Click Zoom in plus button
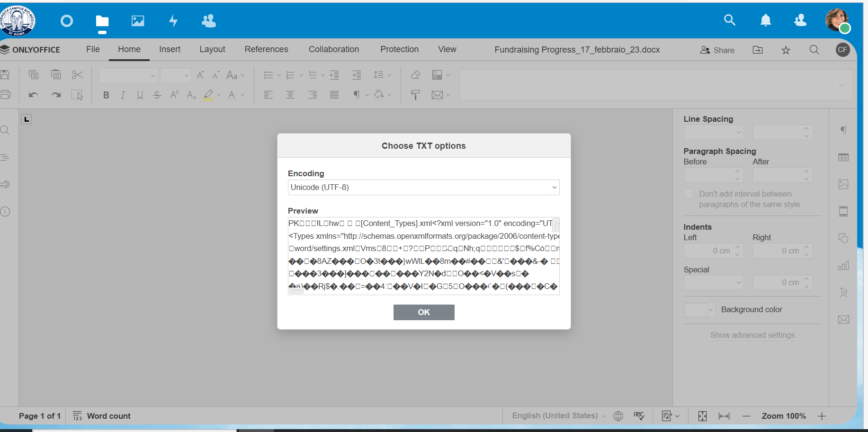This screenshot has width=868, height=432. (822, 416)
